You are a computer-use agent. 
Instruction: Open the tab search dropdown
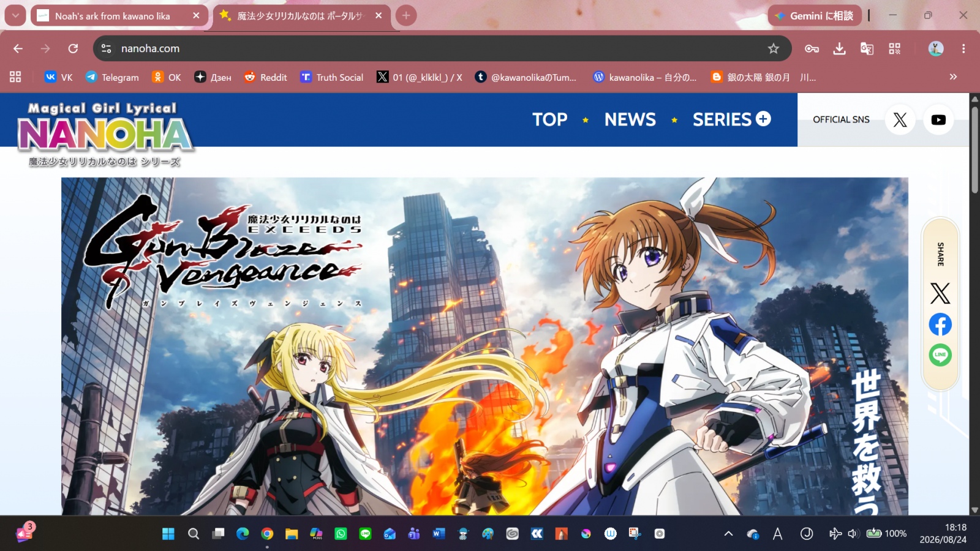(15, 15)
